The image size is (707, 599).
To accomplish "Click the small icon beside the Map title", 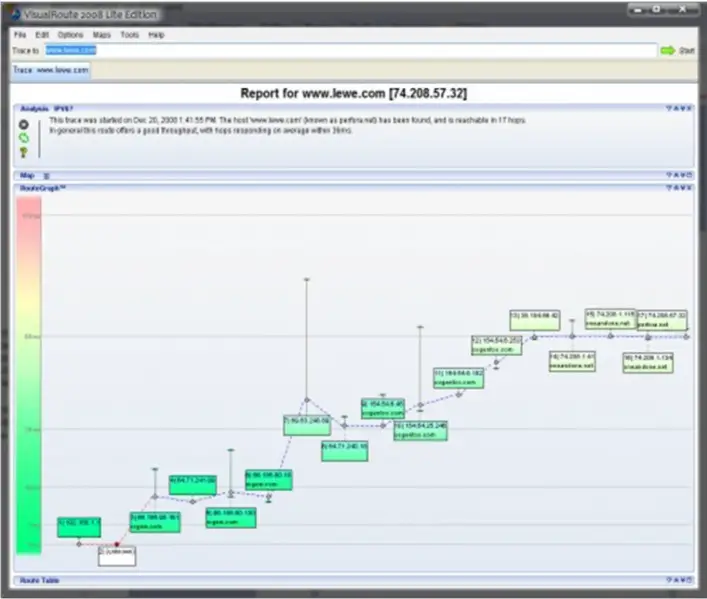I will point(46,176).
